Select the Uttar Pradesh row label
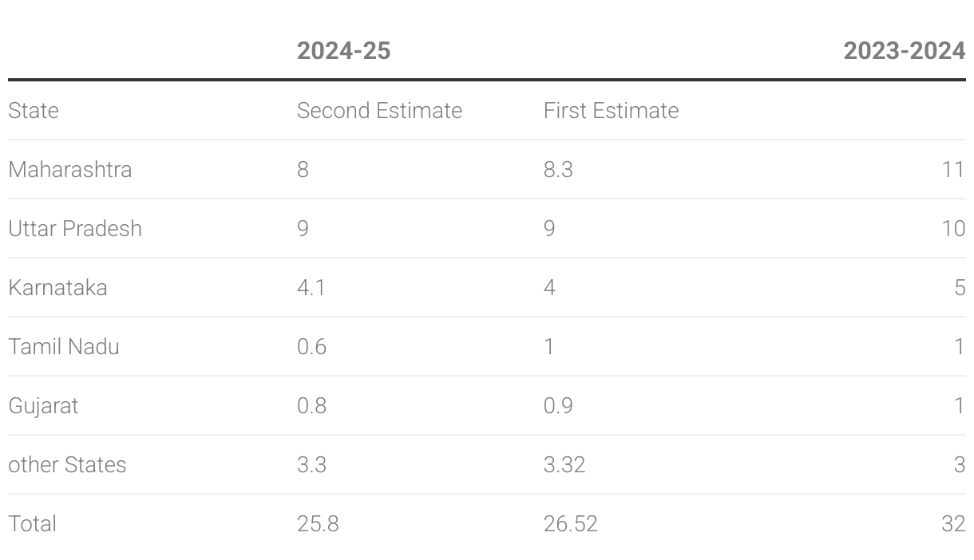Image resolution: width=974 pixels, height=560 pixels. 75,228
